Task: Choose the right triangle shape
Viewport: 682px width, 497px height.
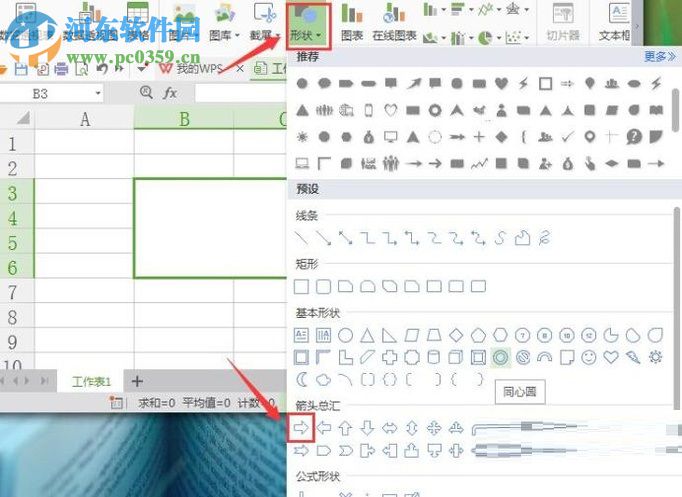Action: [389, 335]
